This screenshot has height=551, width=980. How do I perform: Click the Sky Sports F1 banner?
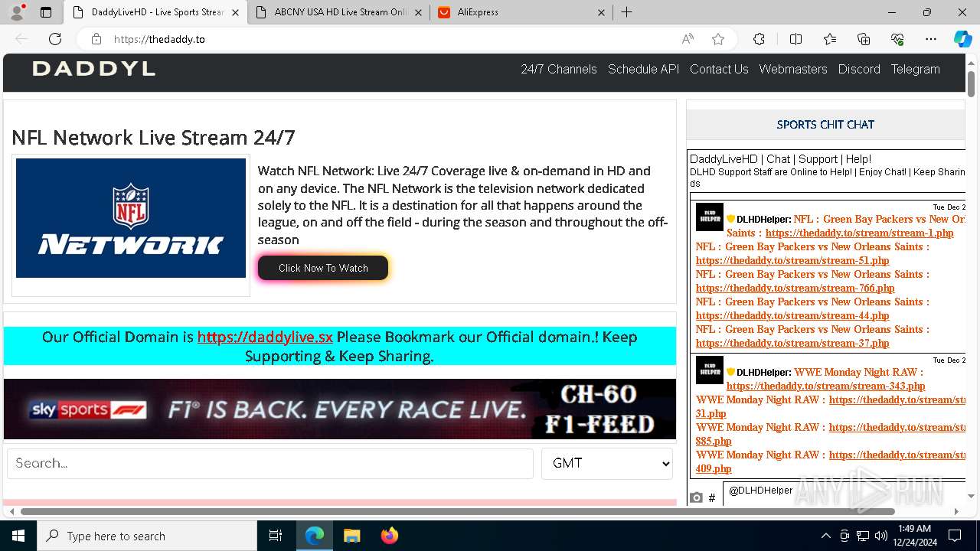tap(340, 409)
